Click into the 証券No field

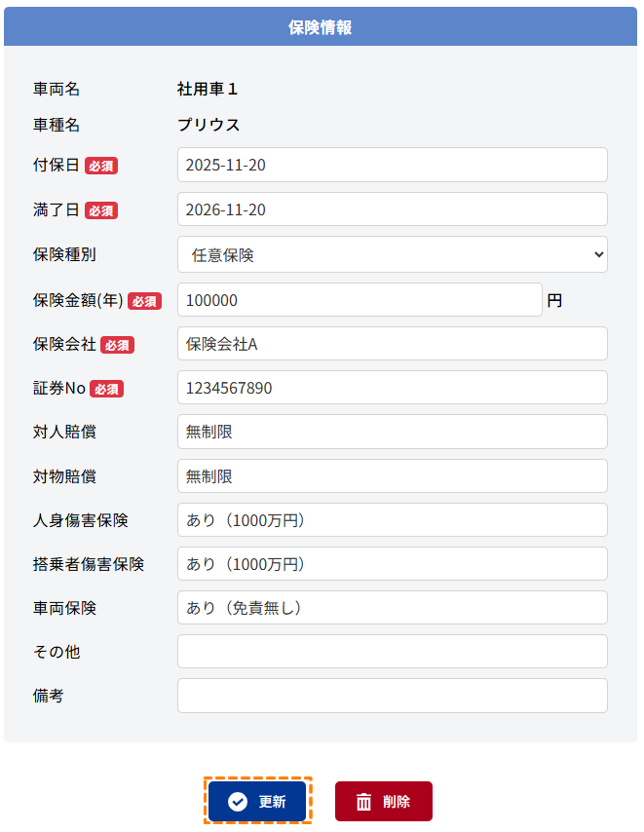coord(392,388)
